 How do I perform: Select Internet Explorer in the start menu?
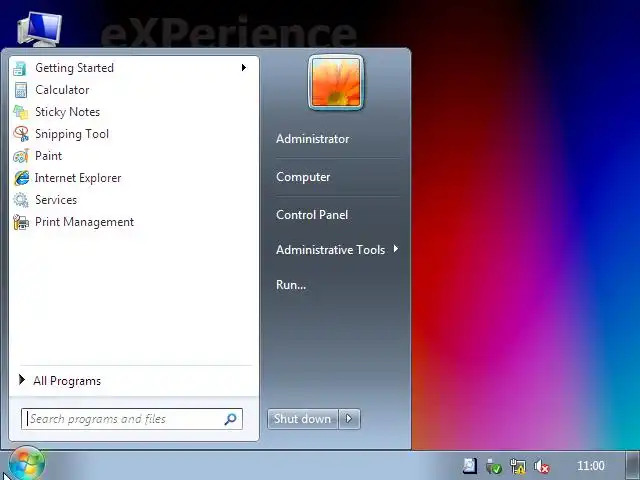134,178
